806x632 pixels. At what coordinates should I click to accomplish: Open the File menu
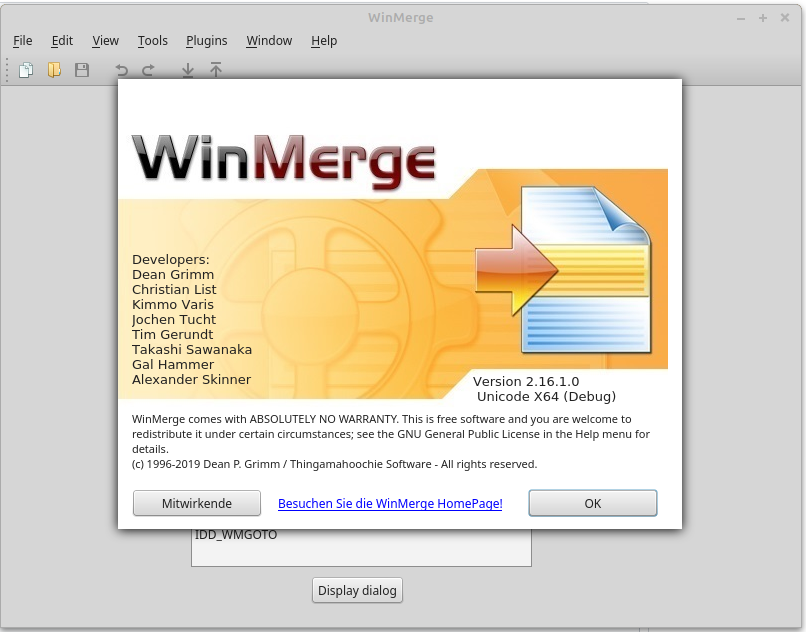(x=23, y=41)
